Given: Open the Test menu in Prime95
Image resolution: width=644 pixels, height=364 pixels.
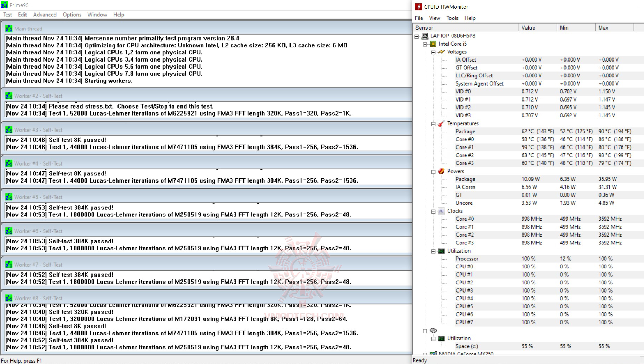Looking at the screenshot, I should [x=7, y=15].
